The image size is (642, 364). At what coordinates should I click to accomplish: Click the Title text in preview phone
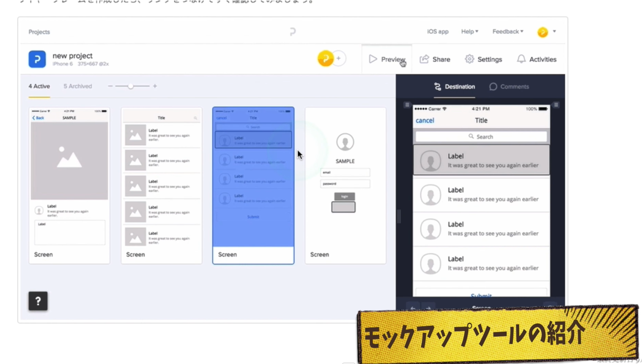click(481, 120)
